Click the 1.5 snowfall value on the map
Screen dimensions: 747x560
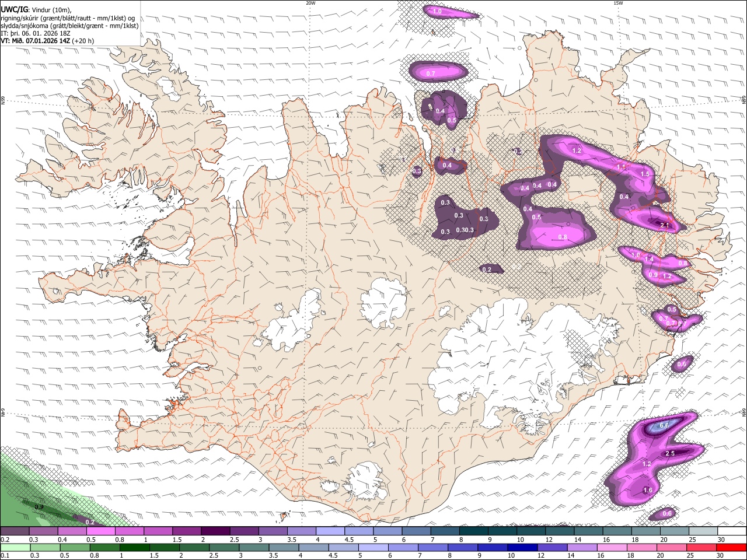click(x=645, y=174)
